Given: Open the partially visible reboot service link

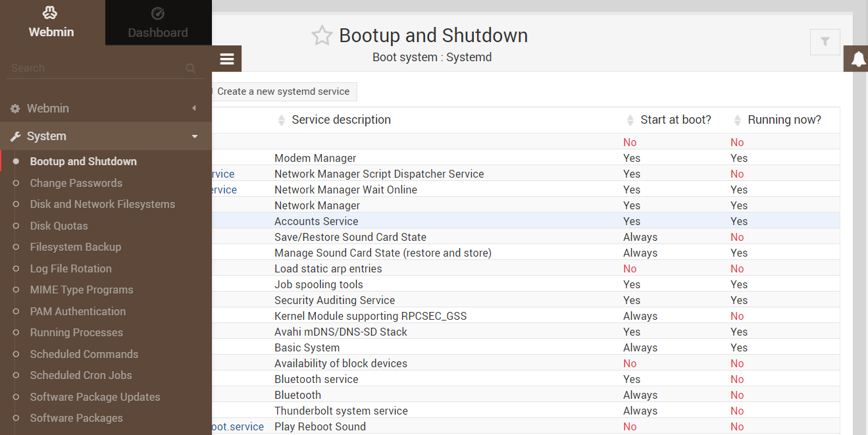Looking at the screenshot, I should [x=238, y=426].
